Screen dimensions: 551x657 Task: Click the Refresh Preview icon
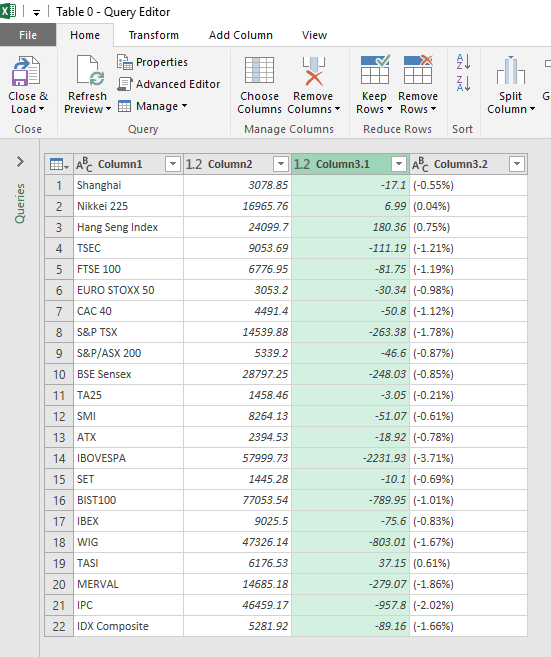[90, 70]
